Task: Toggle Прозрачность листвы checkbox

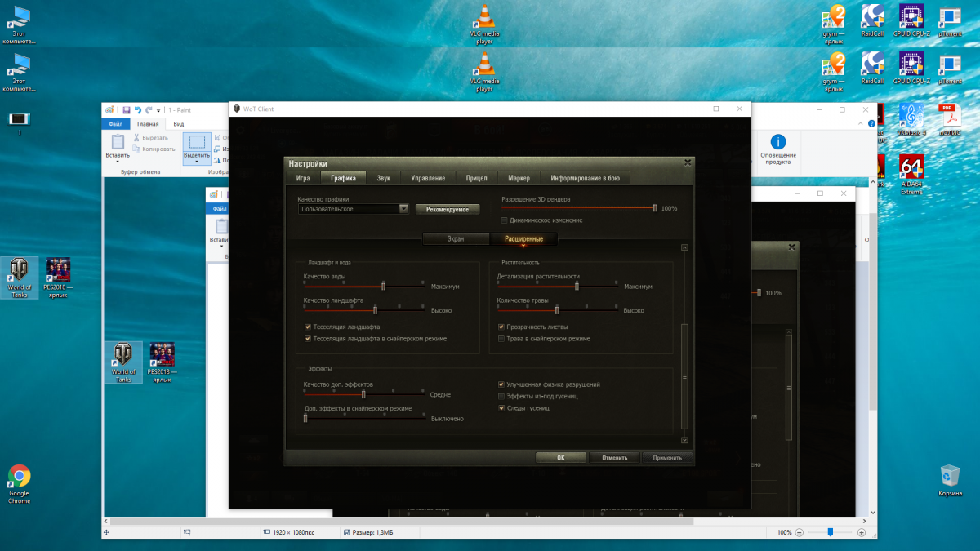Action: [501, 327]
